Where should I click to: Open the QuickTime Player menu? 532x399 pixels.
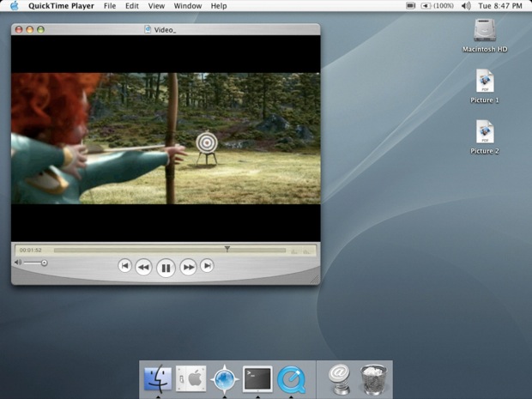[61, 6]
